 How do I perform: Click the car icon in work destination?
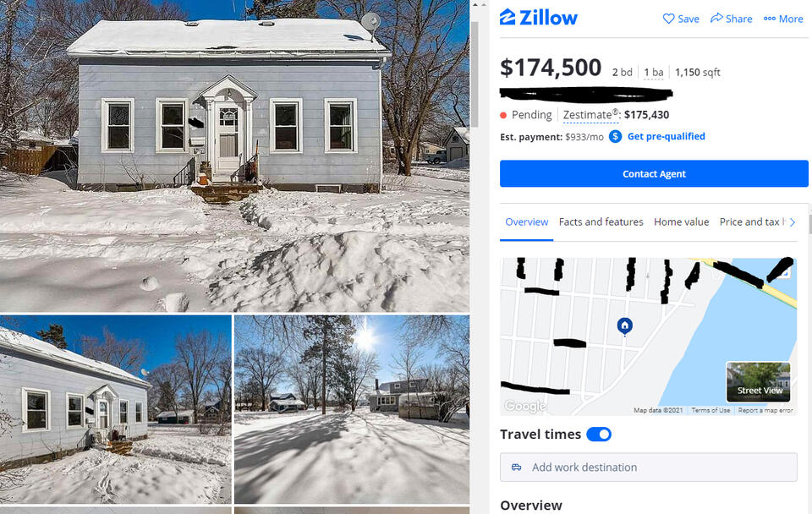point(516,468)
